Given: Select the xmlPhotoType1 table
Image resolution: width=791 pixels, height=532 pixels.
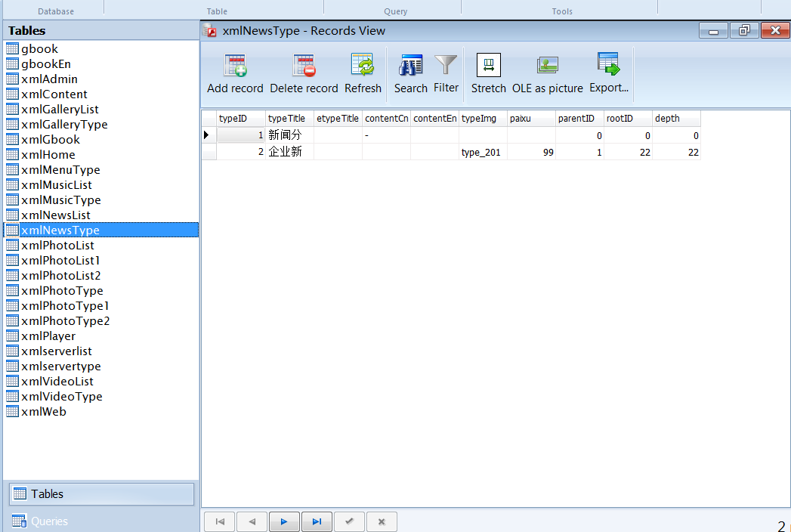Looking at the screenshot, I should pyautogui.click(x=65, y=306).
